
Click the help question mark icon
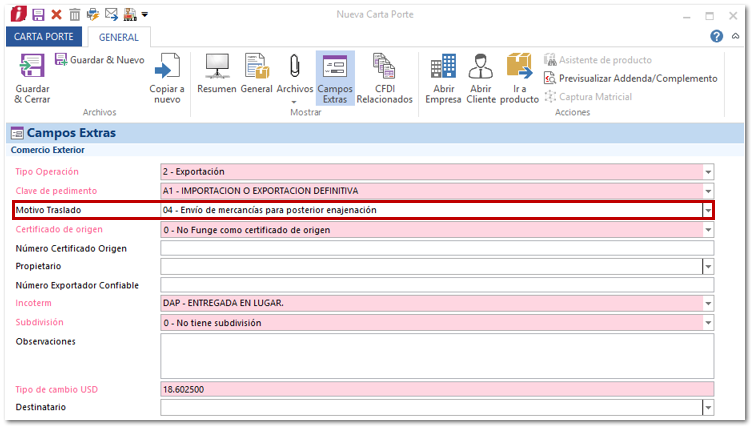click(716, 36)
